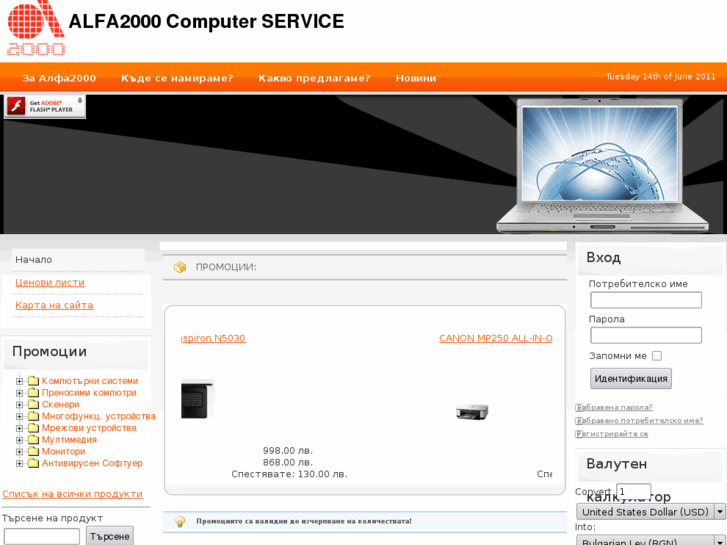Click the promotions box icon next to ПРОМОЦИИ
727x545 pixels.
pos(180,267)
